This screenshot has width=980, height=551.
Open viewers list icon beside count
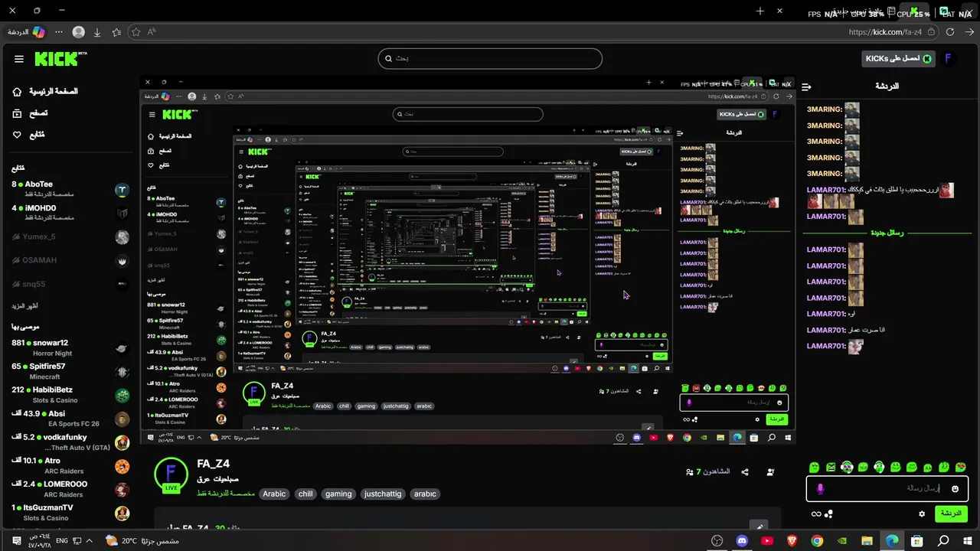pyautogui.click(x=690, y=472)
